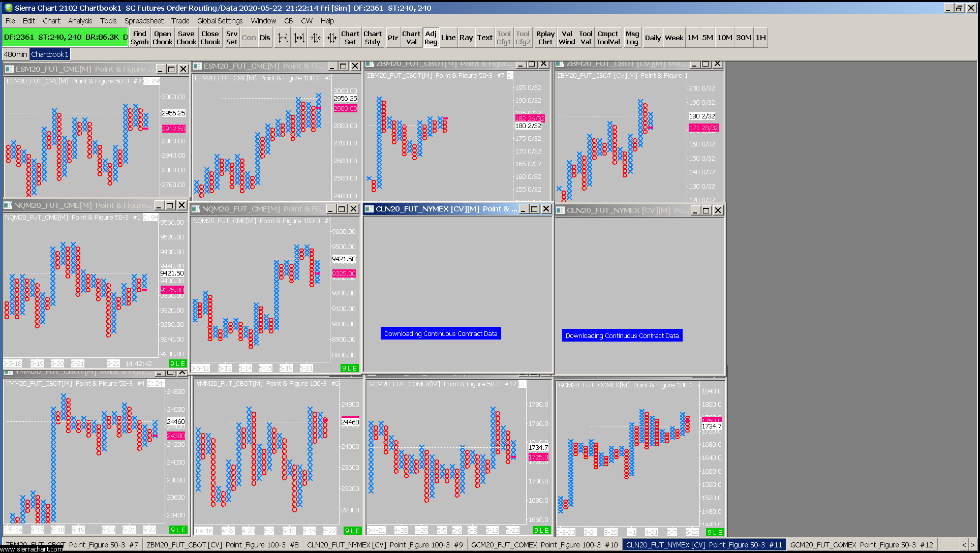Open the Trade menu
This screenshot has height=553, width=980.
tap(180, 21)
